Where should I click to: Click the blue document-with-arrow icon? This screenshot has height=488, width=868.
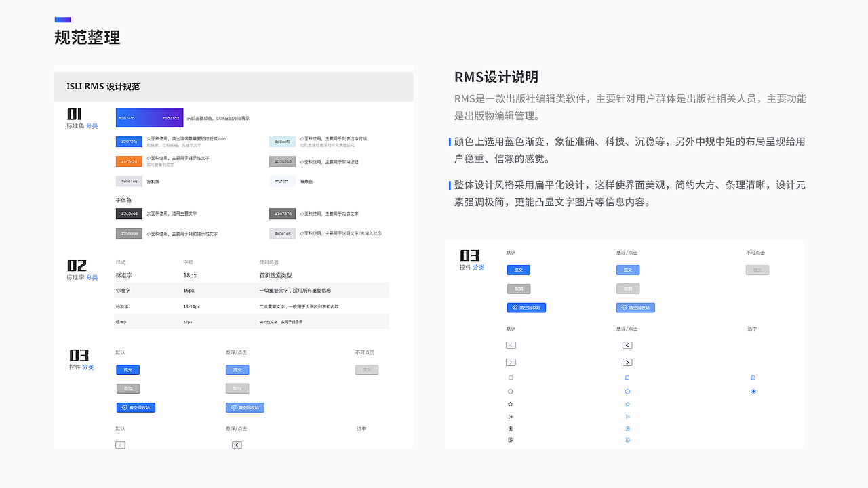pos(627,440)
